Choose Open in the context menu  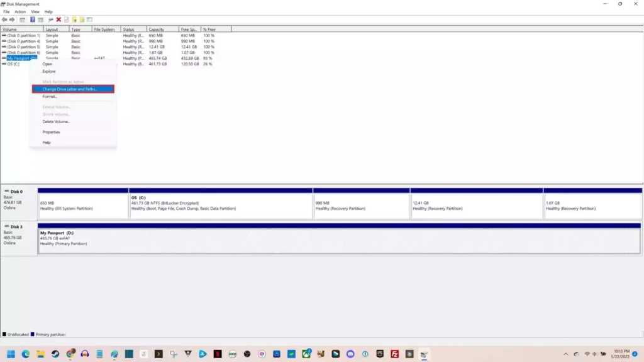tap(73, 64)
